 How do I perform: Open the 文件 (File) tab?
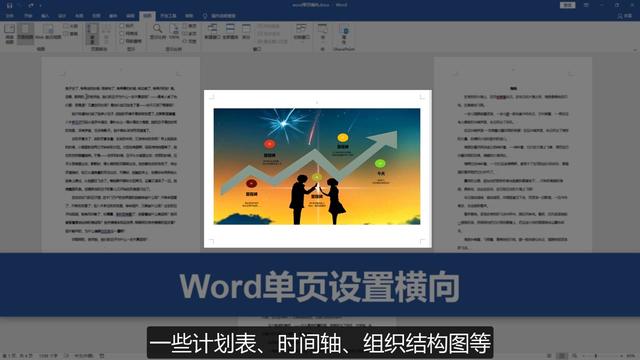(x=10, y=16)
